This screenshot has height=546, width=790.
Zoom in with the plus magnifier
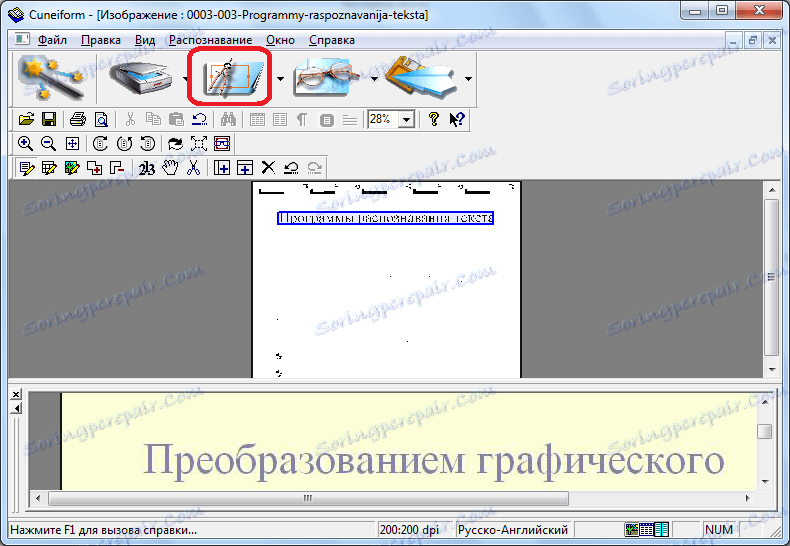click(25, 144)
